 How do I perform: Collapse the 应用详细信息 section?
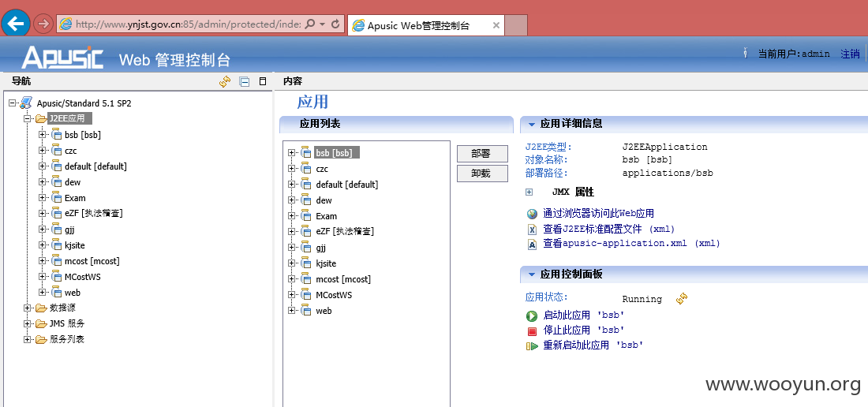[x=531, y=124]
